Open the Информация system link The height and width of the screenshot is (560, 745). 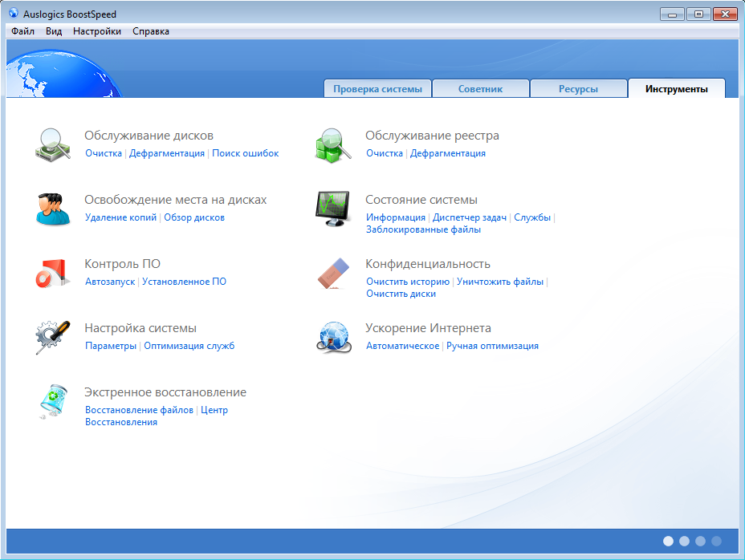(x=396, y=217)
